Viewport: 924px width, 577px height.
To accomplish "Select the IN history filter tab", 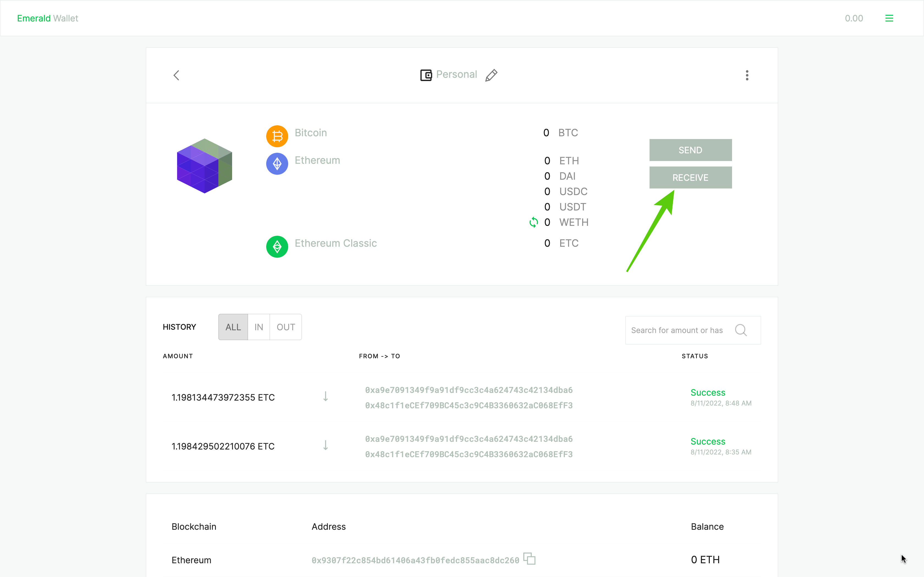I will [x=259, y=326].
